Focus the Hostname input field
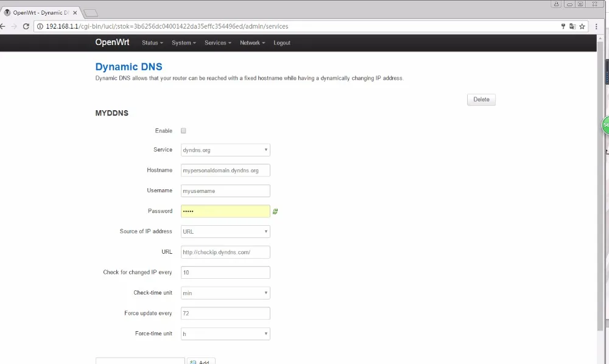609x364 pixels. point(225,170)
